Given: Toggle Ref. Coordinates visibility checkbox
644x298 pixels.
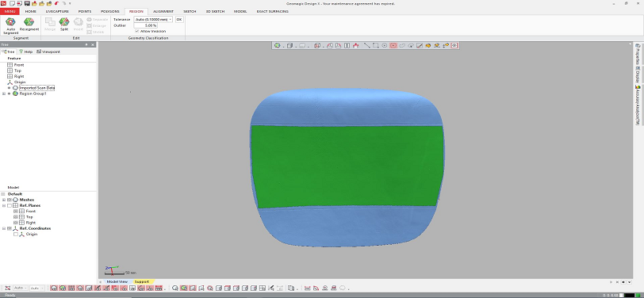Looking at the screenshot, I should (10, 228).
